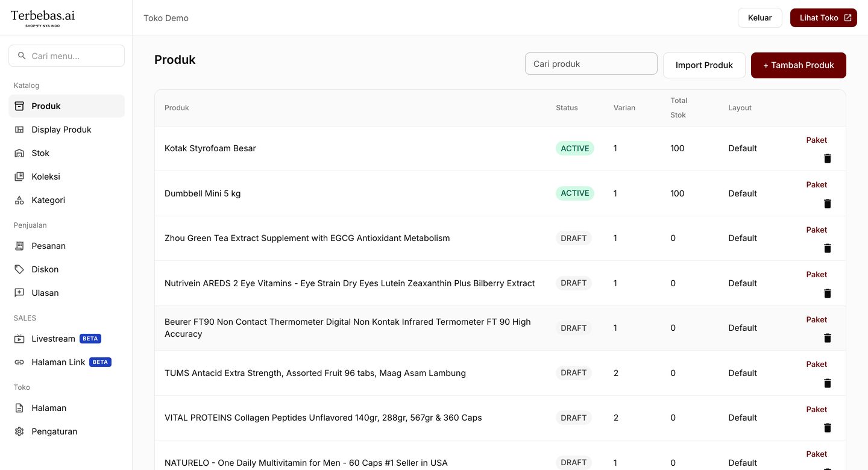
Task: Open the Koleksi menu item
Action: (x=66, y=177)
